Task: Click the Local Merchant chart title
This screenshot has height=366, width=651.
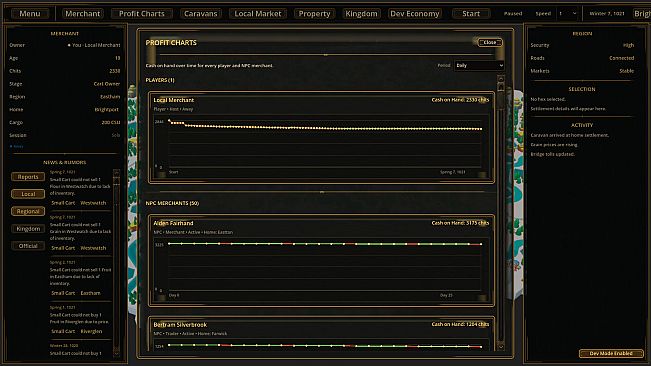Action: 174,100
